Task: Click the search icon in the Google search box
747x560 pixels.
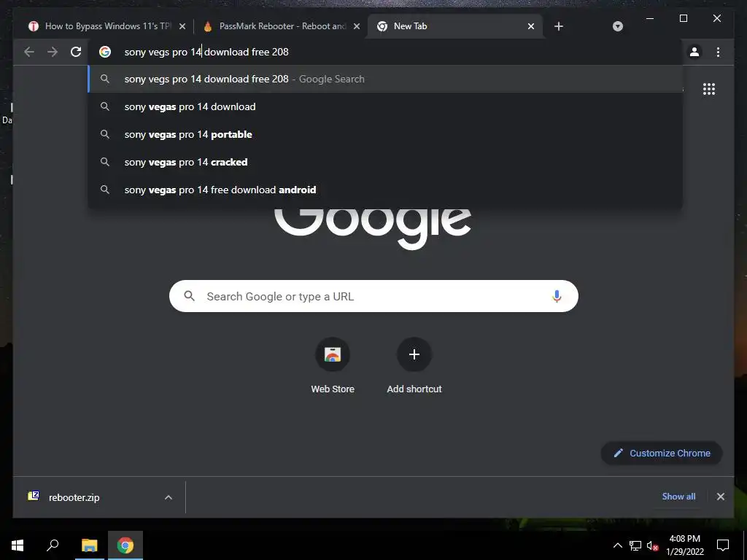Action: click(190, 296)
